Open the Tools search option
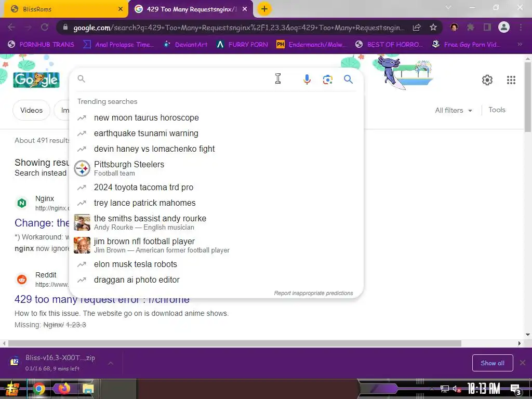The width and height of the screenshot is (532, 399). click(x=497, y=110)
